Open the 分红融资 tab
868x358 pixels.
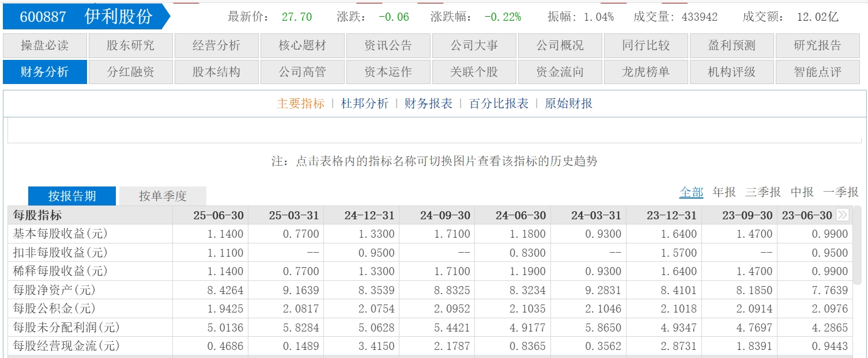click(131, 72)
